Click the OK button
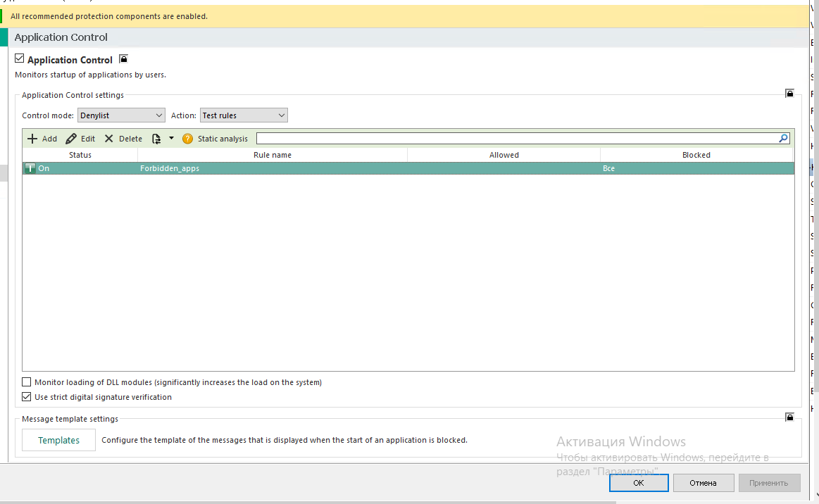 pyautogui.click(x=639, y=483)
